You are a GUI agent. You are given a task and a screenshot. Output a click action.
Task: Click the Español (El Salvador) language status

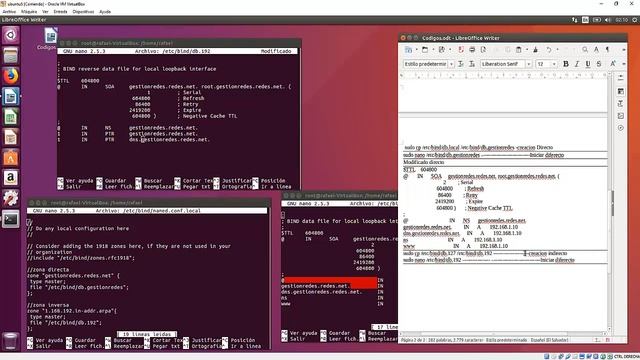(x=549, y=340)
